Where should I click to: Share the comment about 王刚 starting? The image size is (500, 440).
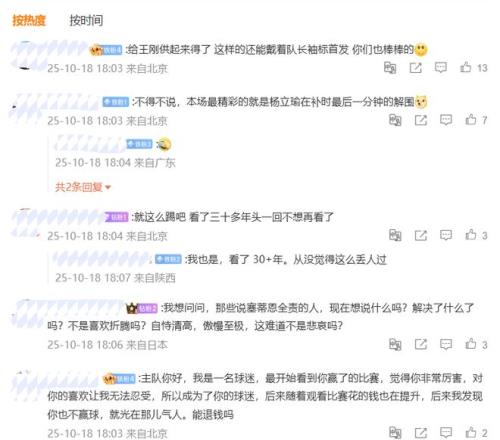415,68
